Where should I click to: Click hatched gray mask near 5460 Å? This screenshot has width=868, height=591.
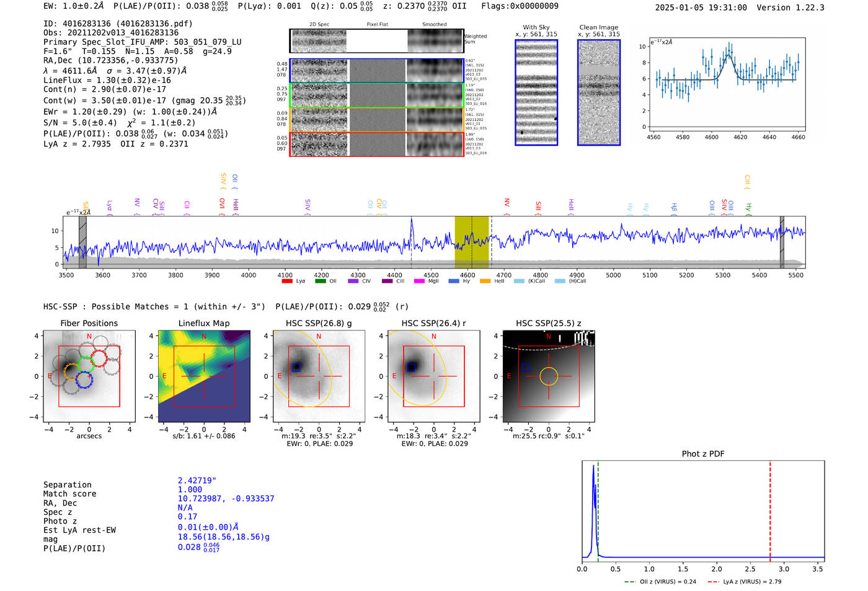[x=782, y=242]
